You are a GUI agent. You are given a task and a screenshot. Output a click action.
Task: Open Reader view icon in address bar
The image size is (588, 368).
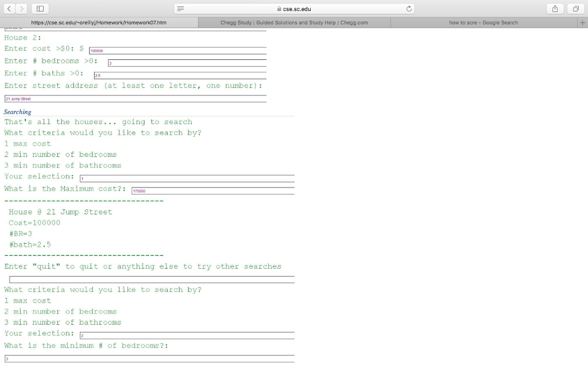click(x=180, y=9)
